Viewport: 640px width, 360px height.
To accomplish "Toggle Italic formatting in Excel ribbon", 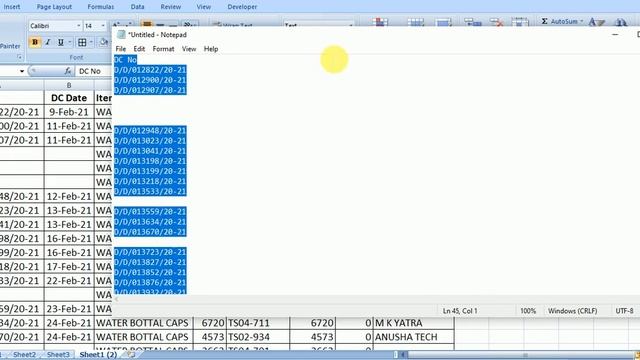I will 48,42.
